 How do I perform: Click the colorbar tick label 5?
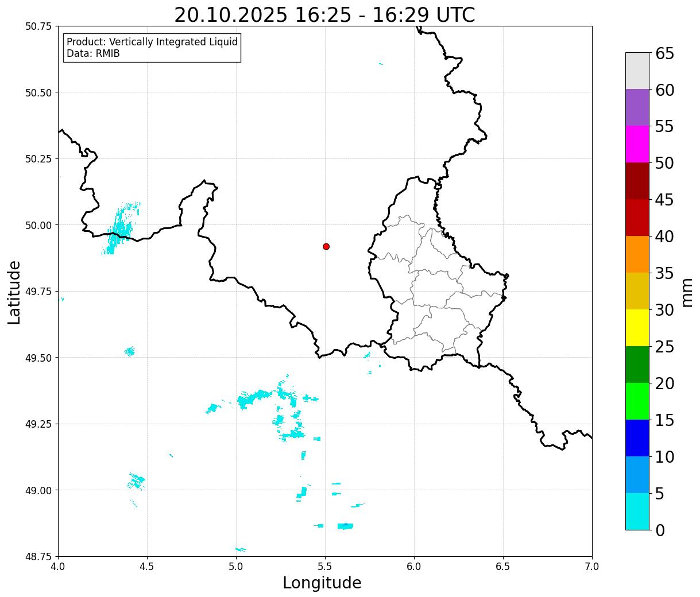(660, 494)
